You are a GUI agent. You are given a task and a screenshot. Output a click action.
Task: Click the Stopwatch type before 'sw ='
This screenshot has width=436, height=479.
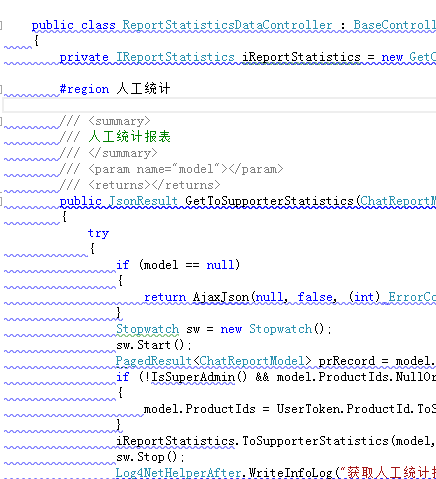tap(147, 329)
